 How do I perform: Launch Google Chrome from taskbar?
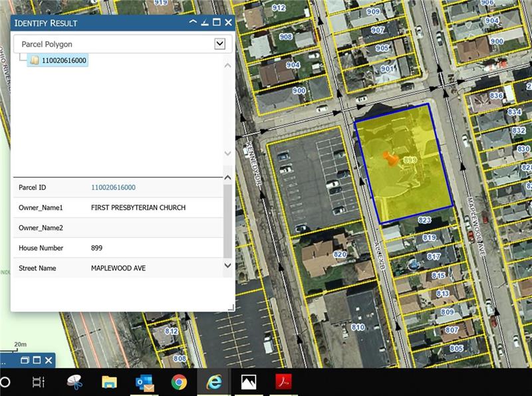178,382
